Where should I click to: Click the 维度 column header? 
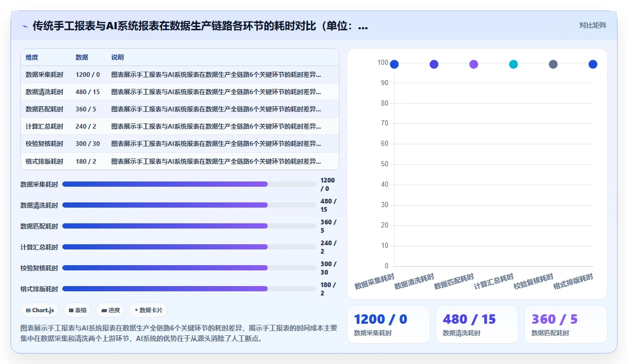tap(32, 58)
